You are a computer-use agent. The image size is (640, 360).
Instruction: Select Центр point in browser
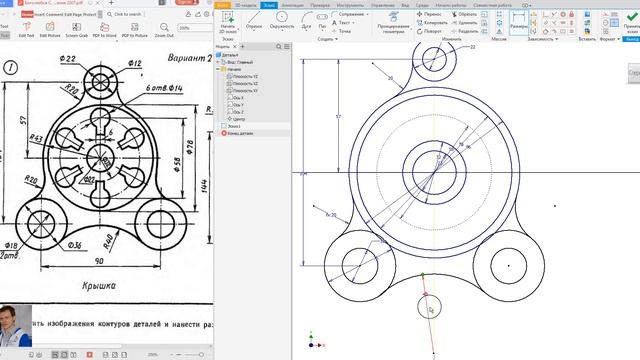click(x=236, y=119)
